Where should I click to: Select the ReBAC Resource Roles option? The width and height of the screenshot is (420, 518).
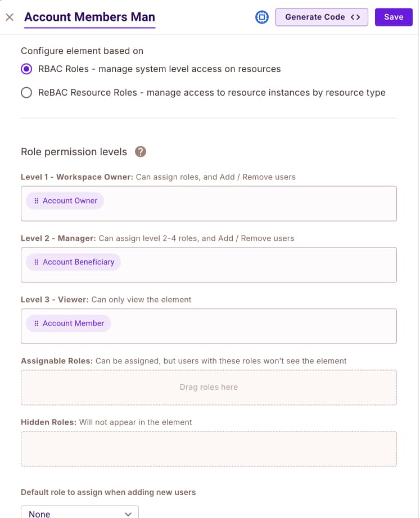(x=25, y=92)
